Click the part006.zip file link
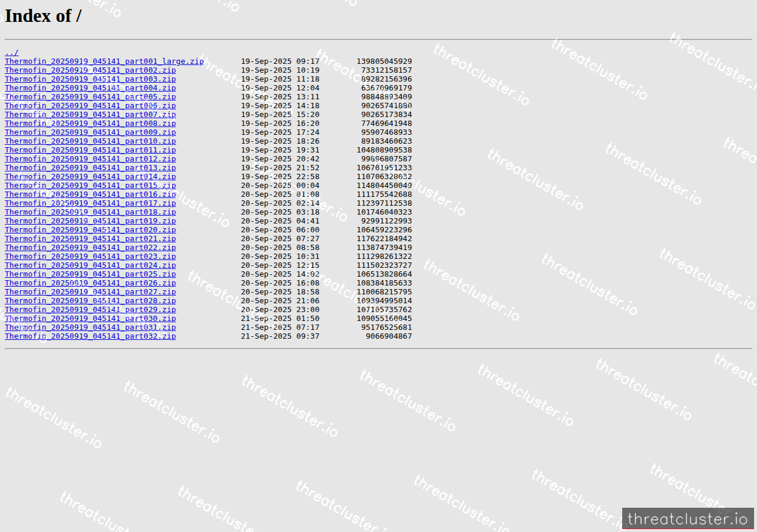This screenshot has width=757, height=532. point(90,106)
